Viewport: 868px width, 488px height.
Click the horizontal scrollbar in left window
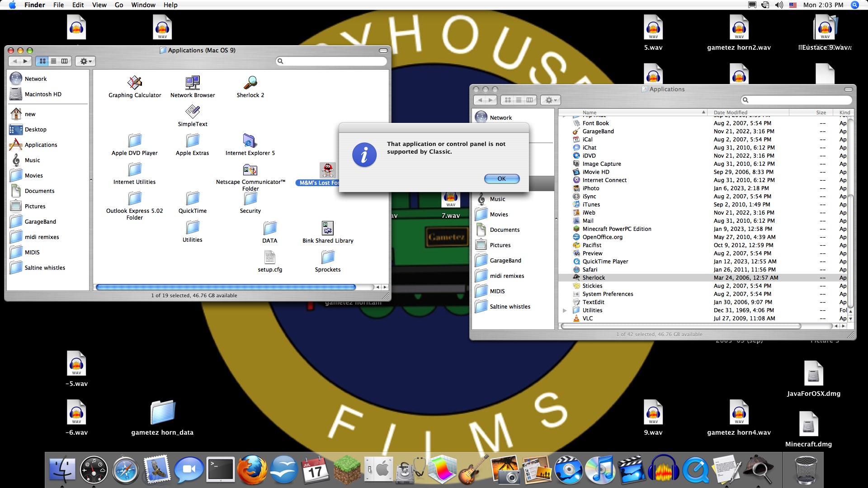pos(226,287)
